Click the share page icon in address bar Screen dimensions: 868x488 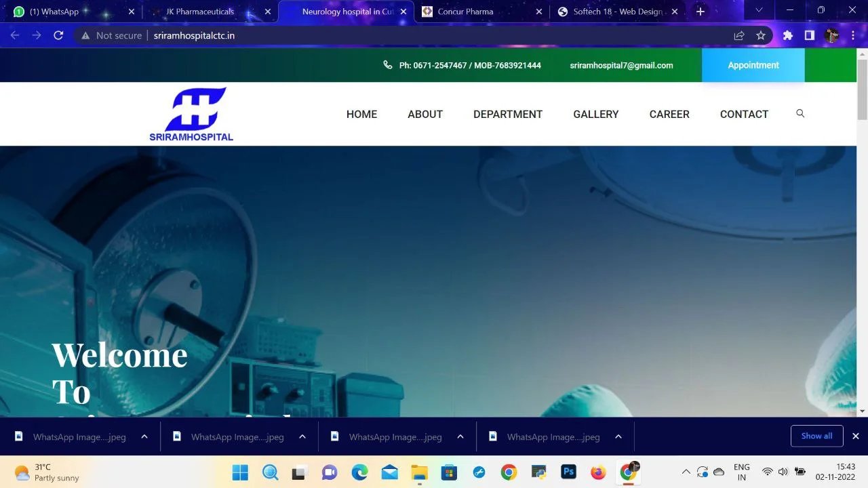(x=739, y=35)
